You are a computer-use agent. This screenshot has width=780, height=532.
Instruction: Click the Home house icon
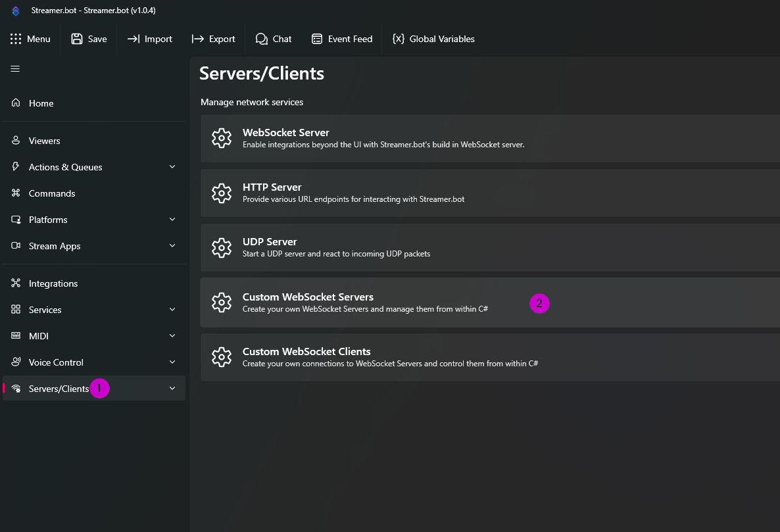[x=16, y=103]
